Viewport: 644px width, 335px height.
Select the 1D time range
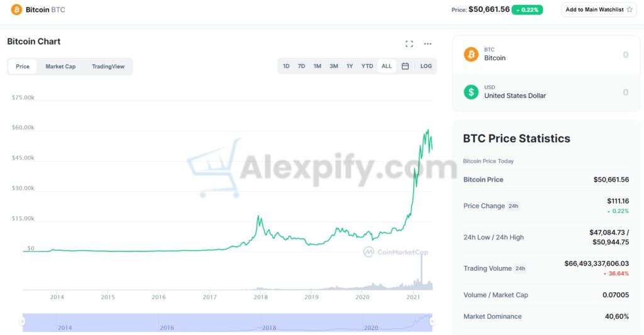coord(286,66)
